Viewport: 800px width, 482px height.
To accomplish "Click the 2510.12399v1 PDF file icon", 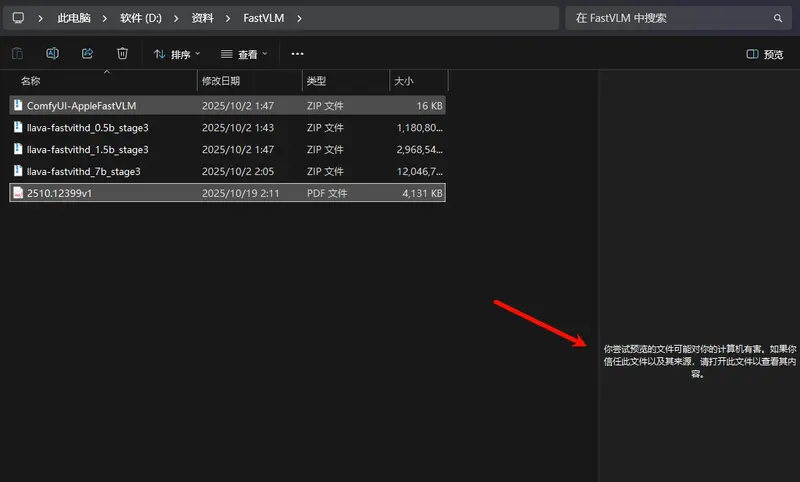I will pos(18,193).
